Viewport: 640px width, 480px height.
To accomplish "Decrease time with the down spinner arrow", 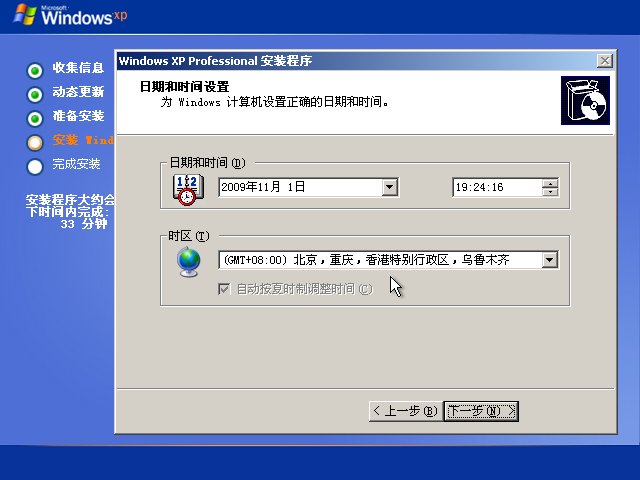I will (550, 191).
